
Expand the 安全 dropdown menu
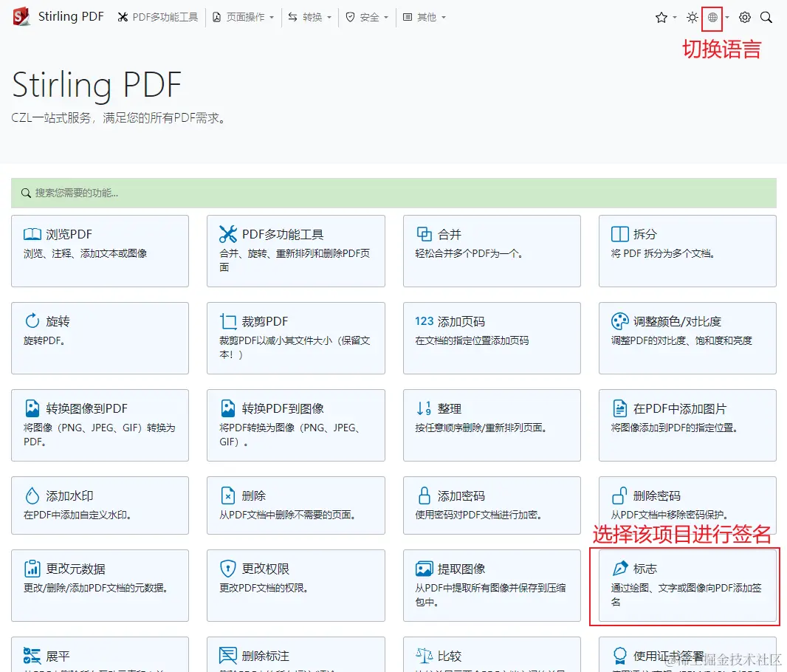[x=367, y=18]
